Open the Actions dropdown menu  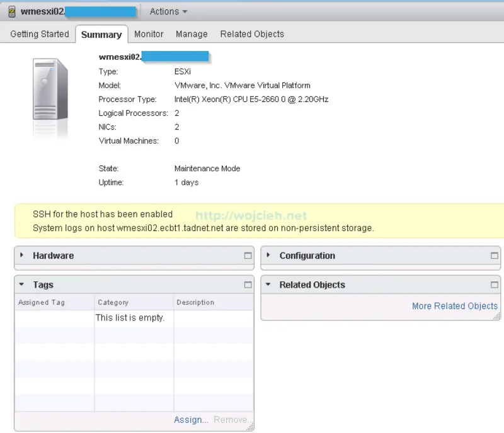[x=168, y=11]
